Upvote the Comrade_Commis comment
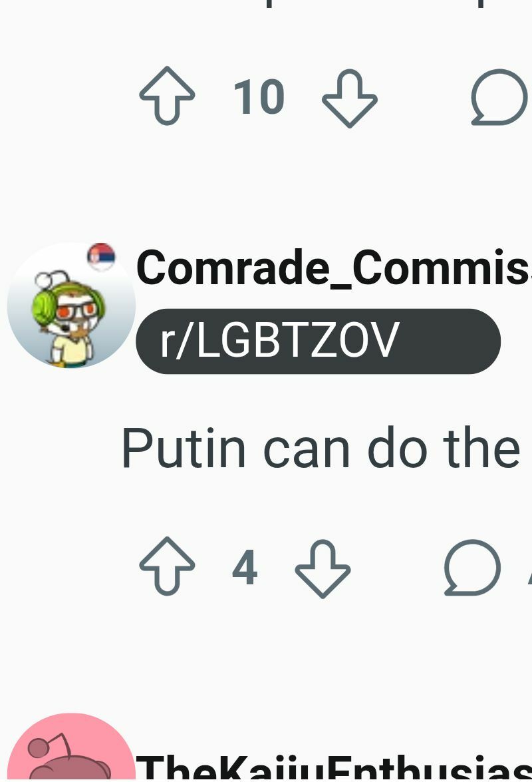This screenshot has height=782, width=532. (x=167, y=566)
